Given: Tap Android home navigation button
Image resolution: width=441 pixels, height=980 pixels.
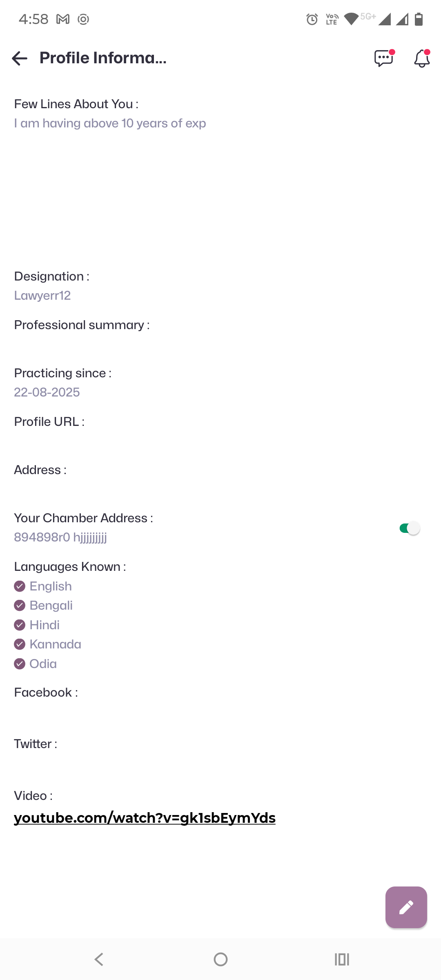Looking at the screenshot, I should (x=220, y=959).
